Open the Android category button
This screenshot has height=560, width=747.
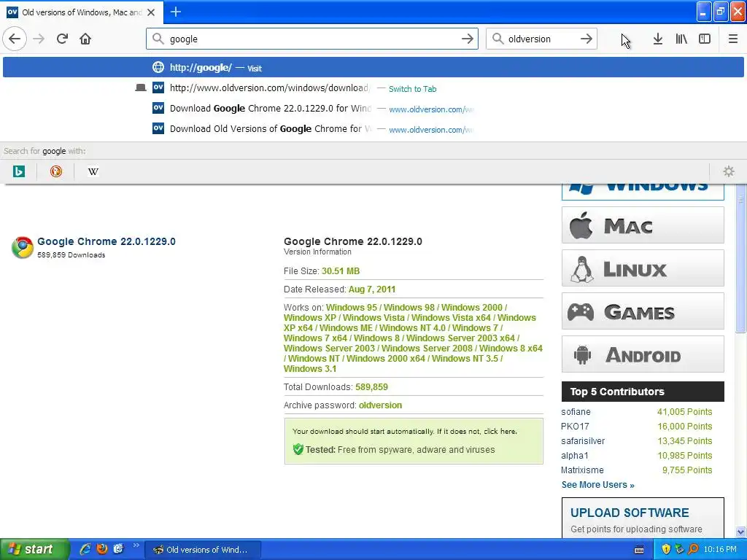[643, 354]
